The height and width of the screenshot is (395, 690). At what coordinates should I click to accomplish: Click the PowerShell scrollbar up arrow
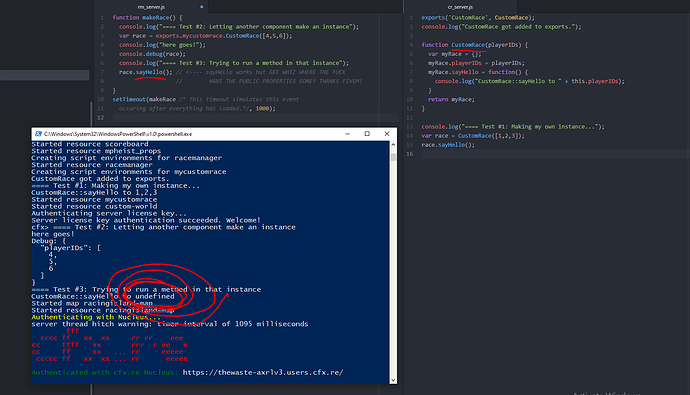(393, 145)
